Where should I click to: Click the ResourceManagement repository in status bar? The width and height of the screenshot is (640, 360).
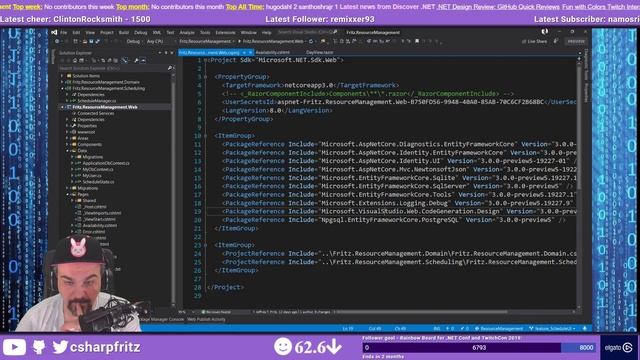point(499,328)
